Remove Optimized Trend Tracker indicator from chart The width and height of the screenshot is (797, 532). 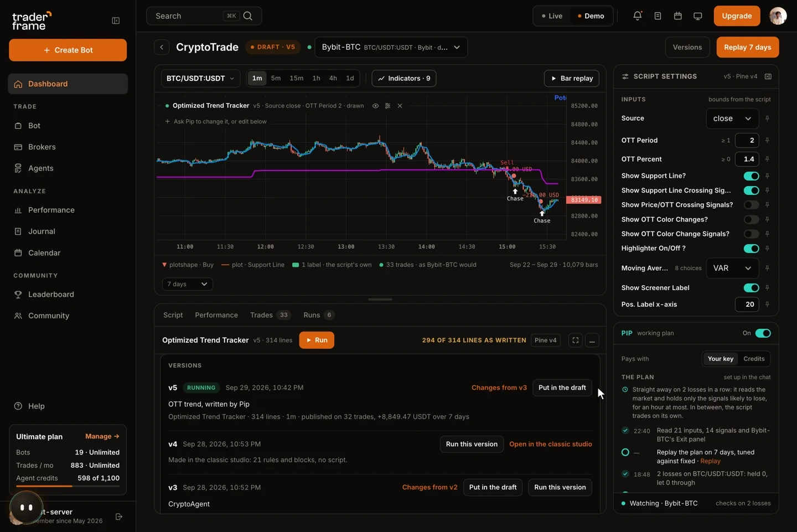[x=400, y=106]
